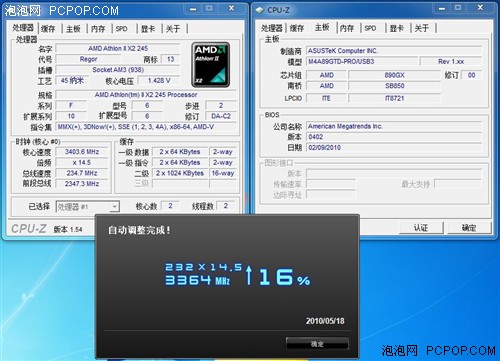Close the right CPU-Z window
This screenshot has width=500, height=361.
click(480, 7)
